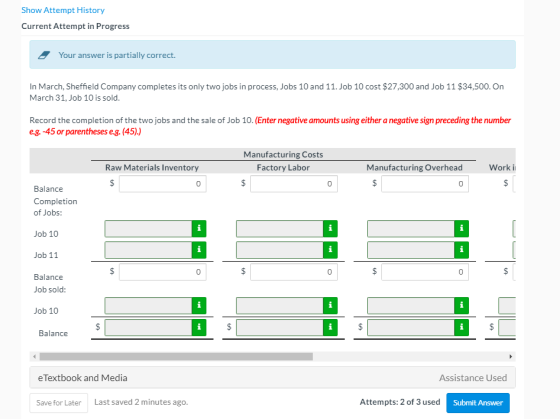Click info icon for Job 10 Manufacturing Overhead completion

461,229
